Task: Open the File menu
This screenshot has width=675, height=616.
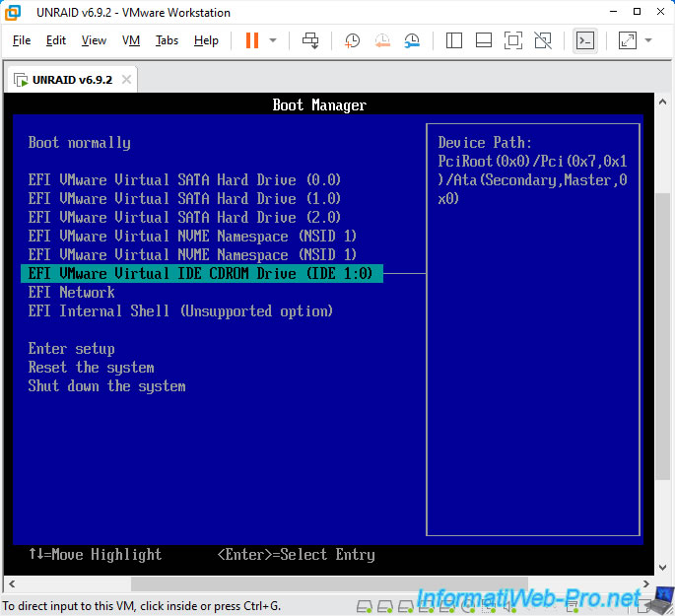Action: tap(22, 40)
